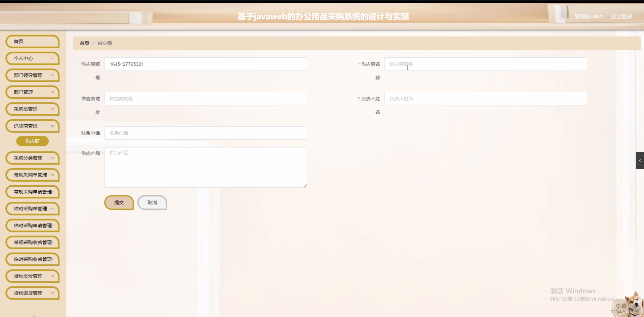Viewport: 644px width, 317px height.
Task: Click the 中简 input method indicator
Action: [x=621, y=306]
